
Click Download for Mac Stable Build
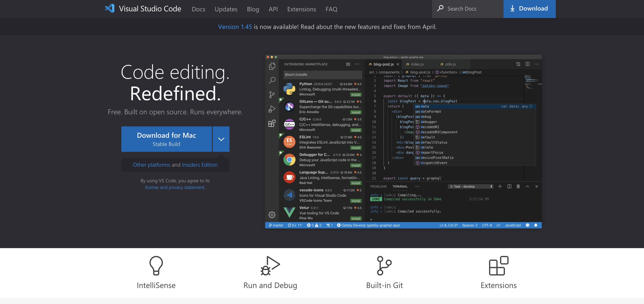coord(166,139)
